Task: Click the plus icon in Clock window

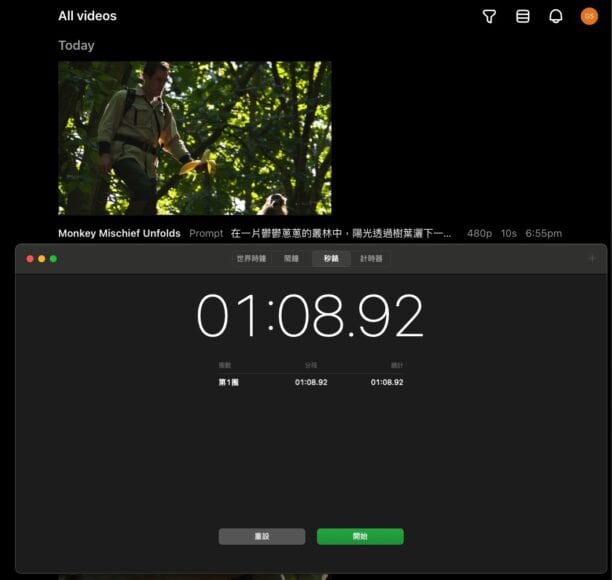Action: 592,258
